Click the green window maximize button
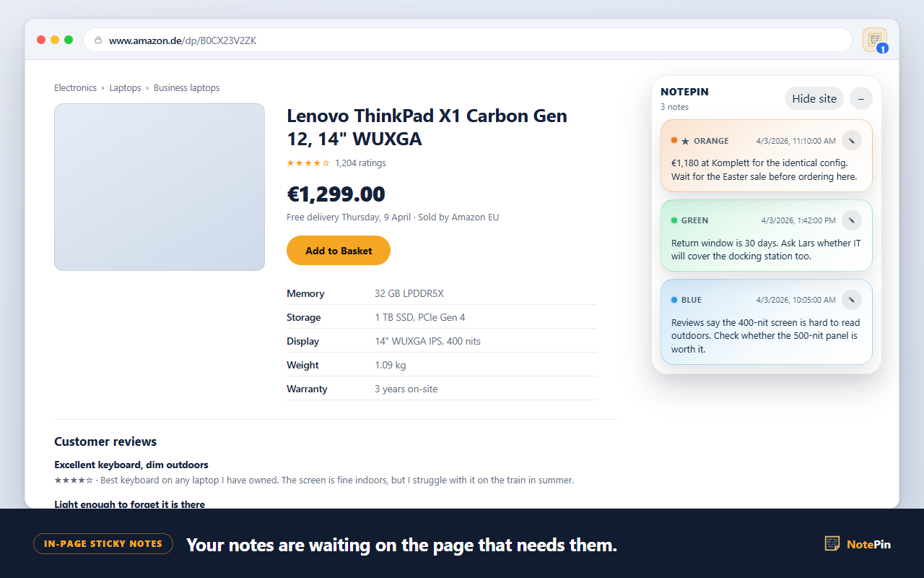This screenshot has height=578, width=924. tap(69, 40)
